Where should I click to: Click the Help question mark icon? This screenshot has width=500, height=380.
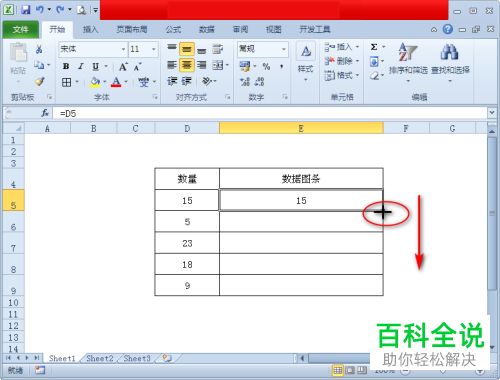coord(448,29)
